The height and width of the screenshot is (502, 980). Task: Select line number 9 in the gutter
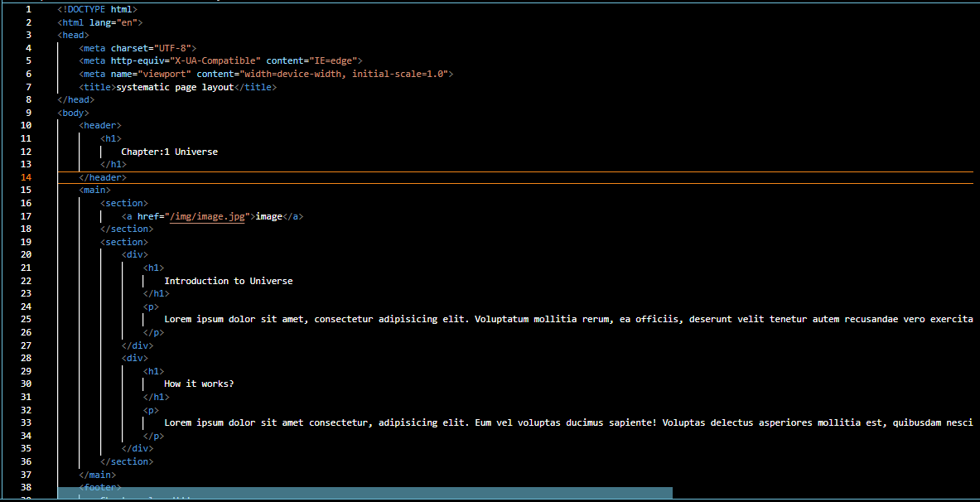click(x=29, y=113)
